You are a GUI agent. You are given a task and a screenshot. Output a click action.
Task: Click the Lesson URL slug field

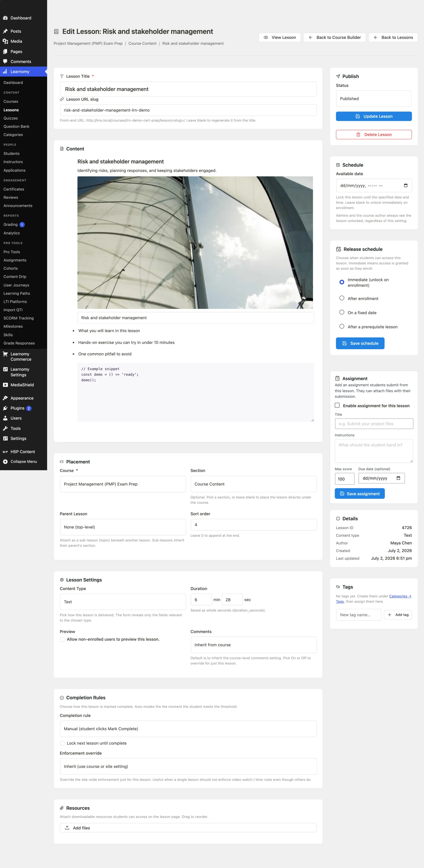[x=188, y=110]
